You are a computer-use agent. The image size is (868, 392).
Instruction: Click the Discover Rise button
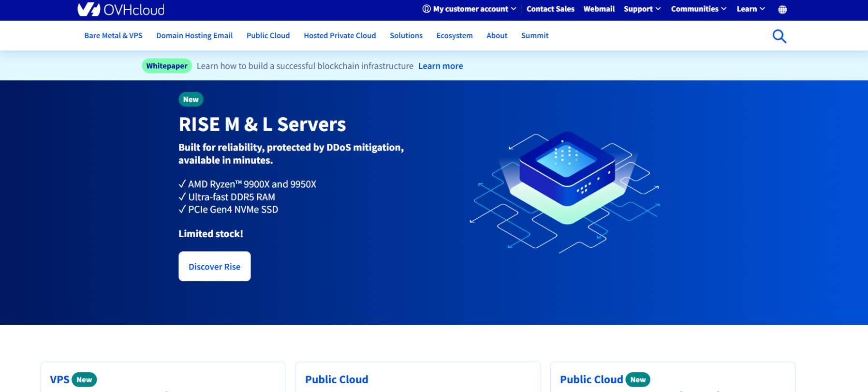coord(215,266)
